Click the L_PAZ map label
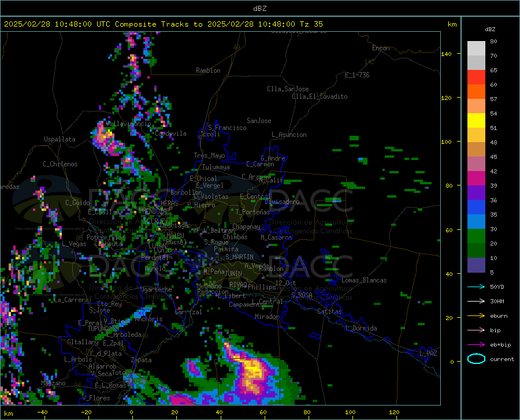Screen dimensions: 520x420 pos(428,354)
